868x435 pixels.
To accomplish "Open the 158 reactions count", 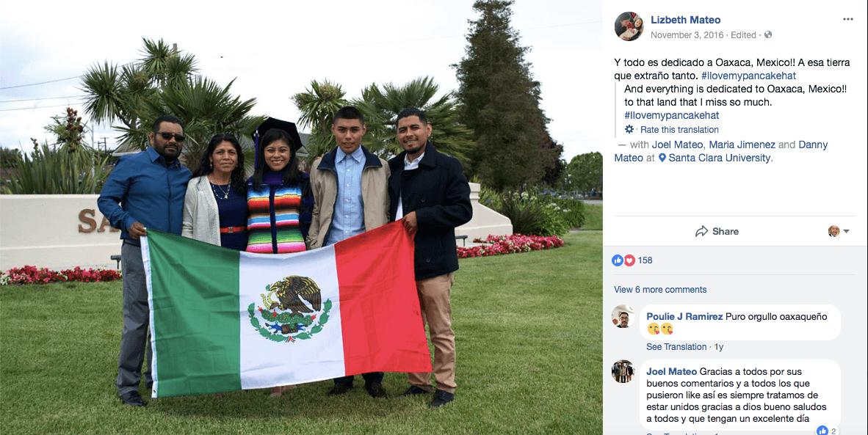I will click(x=645, y=260).
